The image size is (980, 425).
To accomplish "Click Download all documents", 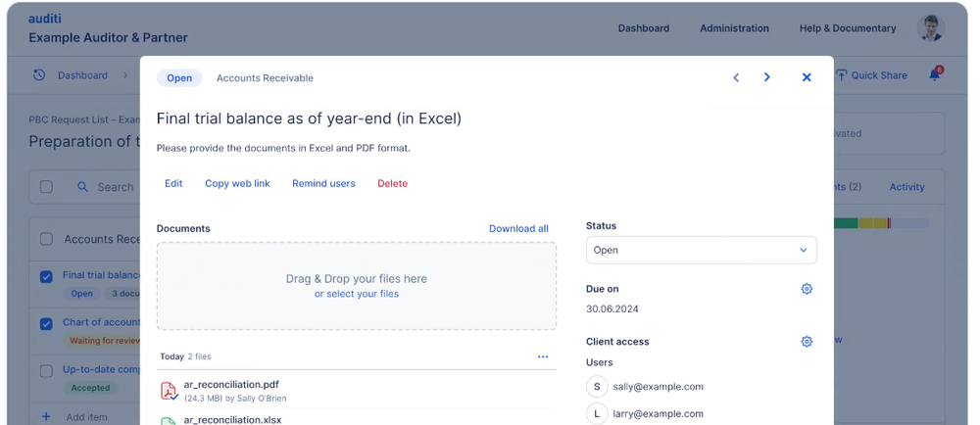I will click(518, 228).
